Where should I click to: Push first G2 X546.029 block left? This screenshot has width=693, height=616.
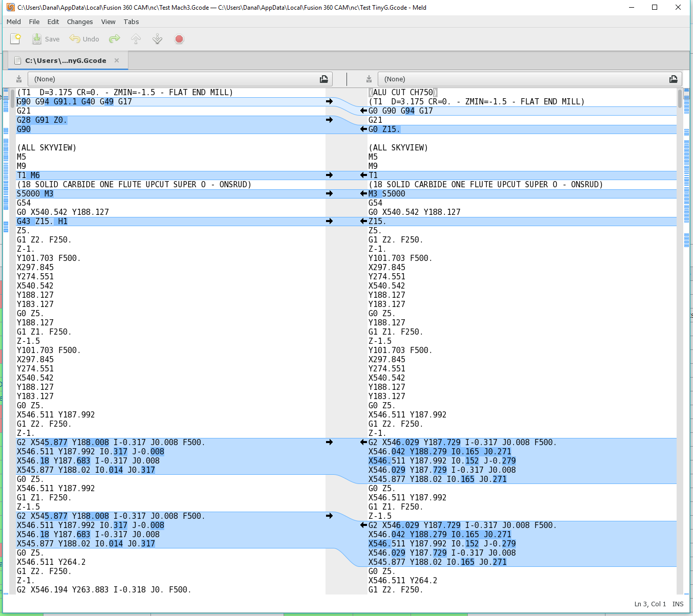[363, 442]
